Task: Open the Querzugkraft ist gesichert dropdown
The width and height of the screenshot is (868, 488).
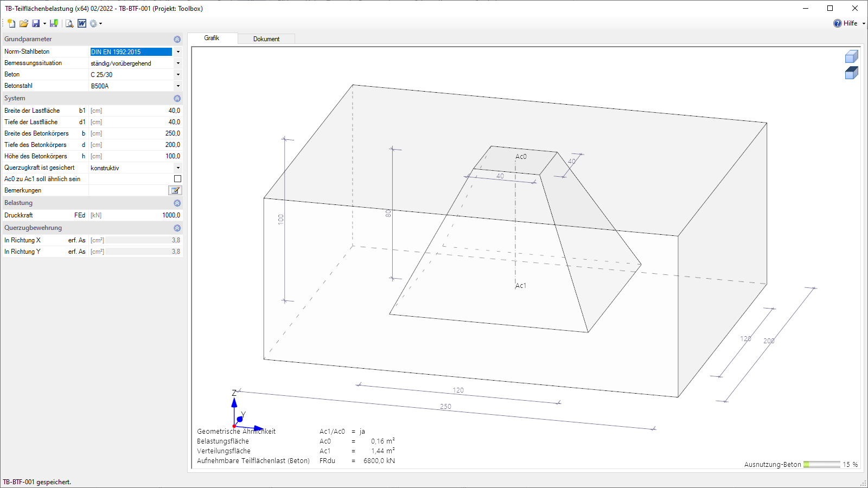Action: click(178, 168)
